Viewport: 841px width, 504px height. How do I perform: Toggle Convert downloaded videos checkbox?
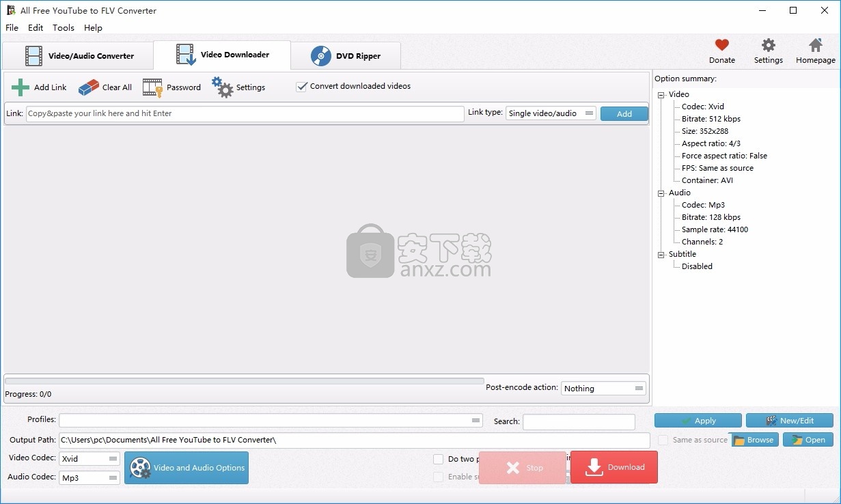[x=301, y=87]
